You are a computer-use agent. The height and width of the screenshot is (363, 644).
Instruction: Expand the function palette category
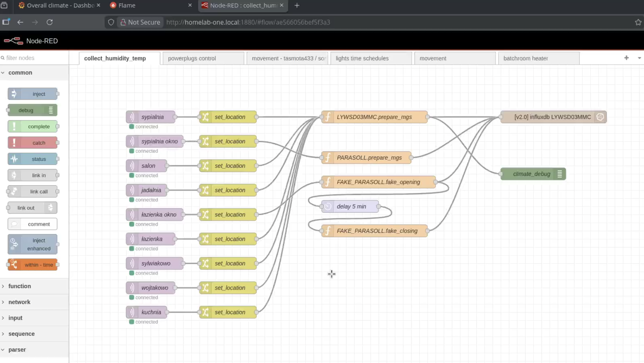19,286
